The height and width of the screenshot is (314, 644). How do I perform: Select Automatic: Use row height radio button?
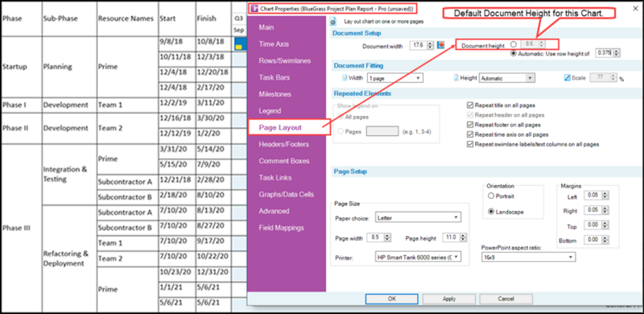[513, 53]
